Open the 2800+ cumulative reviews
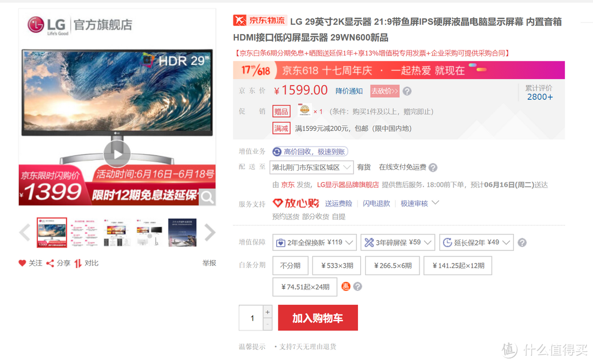Screen dimensions: 593x364 (540, 97)
